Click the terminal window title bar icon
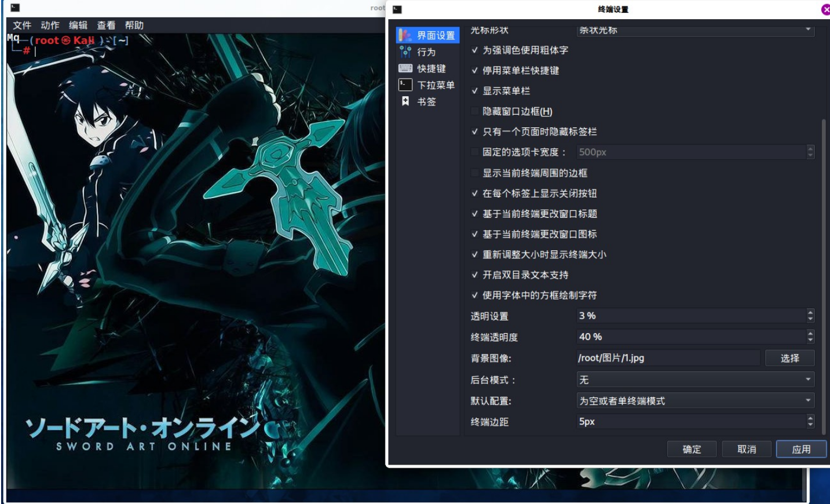 tap(15, 8)
